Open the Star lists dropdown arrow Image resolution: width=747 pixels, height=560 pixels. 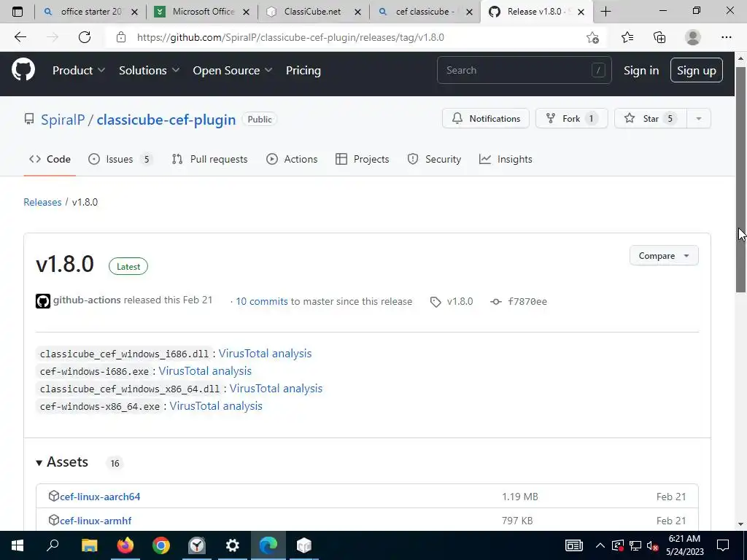pyautogui.click(x=699, y=119)
